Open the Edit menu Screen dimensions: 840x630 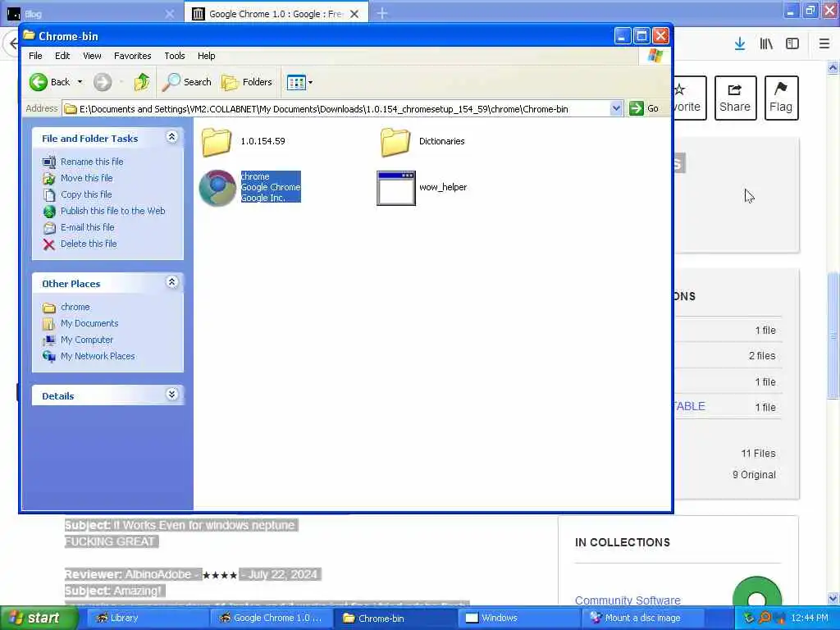coord(62,56)
